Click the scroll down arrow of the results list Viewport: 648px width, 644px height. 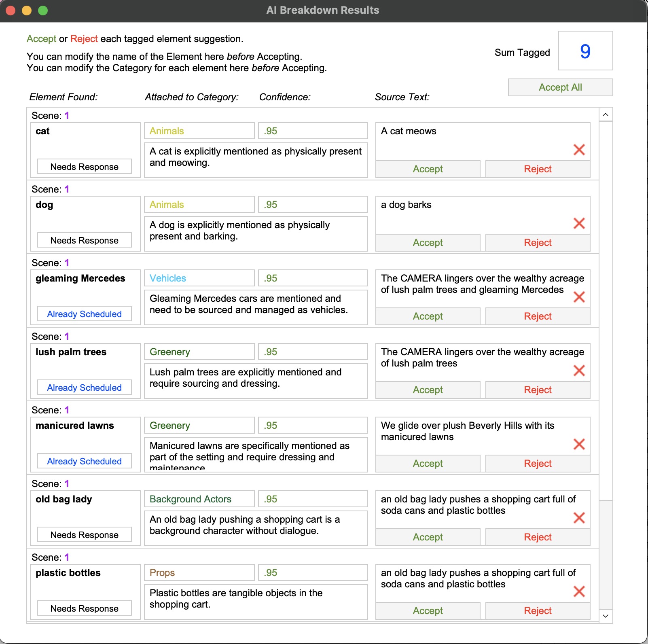point(606,616)
